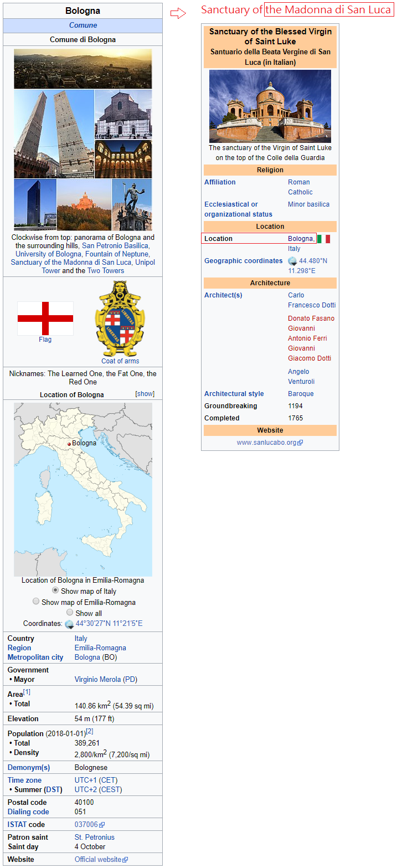397x868 pixels.
Task: Click the Geographic coordinates label link
Action: [x=243, y=261]
